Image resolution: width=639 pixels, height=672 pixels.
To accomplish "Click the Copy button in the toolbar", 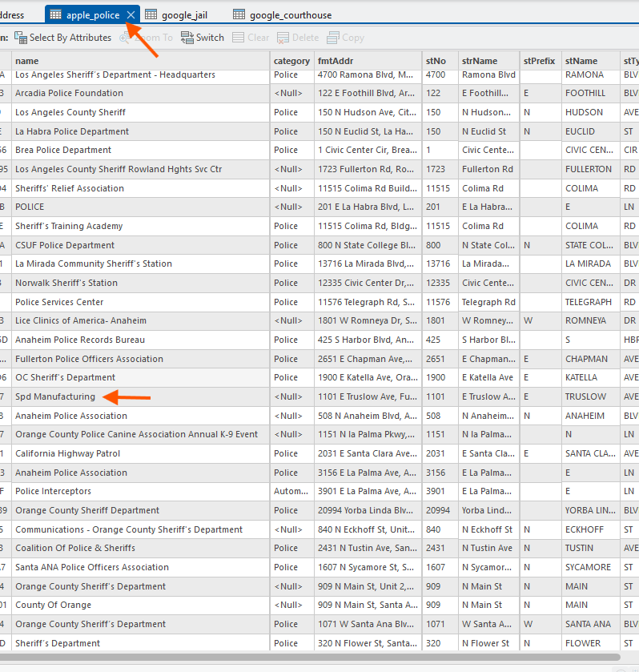I will click(345, 38).
